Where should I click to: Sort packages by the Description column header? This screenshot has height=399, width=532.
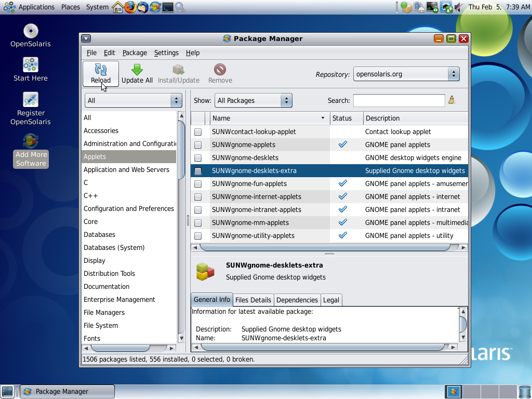pyautogui.click(x=415, y=118)
